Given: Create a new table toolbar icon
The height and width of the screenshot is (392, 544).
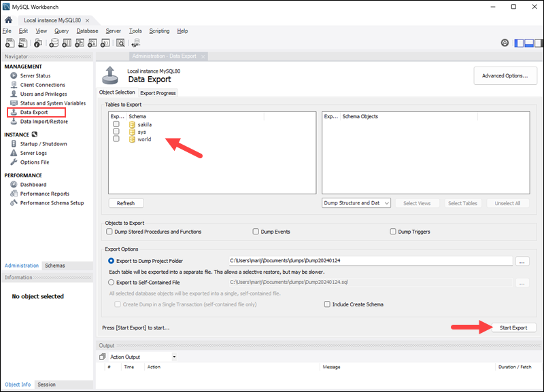Looking at the screenshot, I should point(67,43).
